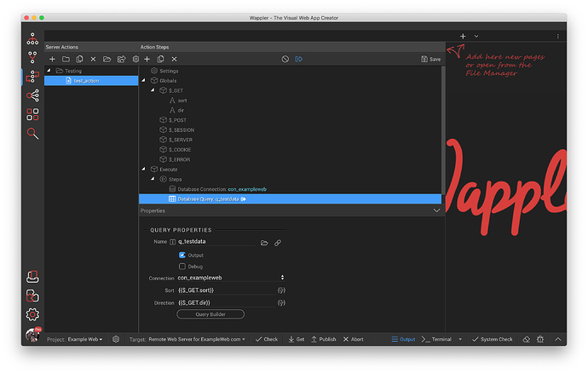Switch to the Output tab
The height and width of the screenshot is (374, 588).
(x=403, y=340)
